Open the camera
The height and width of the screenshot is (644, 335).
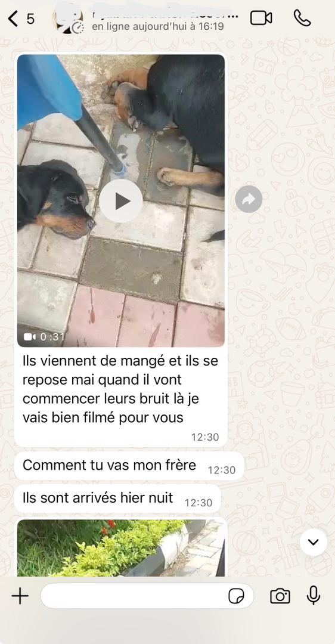(280, 596)
